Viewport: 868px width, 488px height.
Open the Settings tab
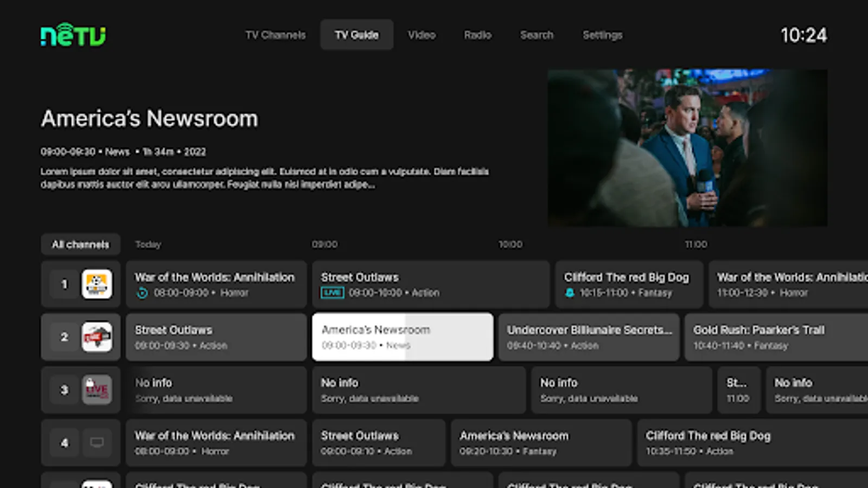[602, 35]
